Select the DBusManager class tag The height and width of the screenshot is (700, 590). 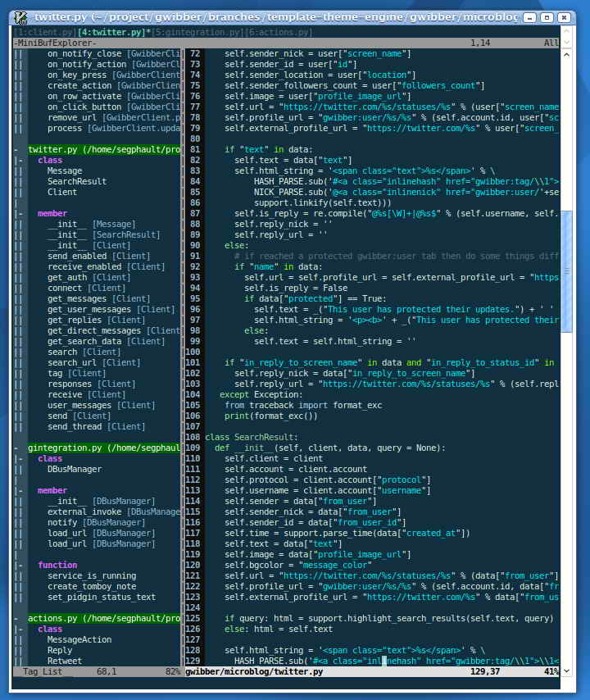(74, 470)
